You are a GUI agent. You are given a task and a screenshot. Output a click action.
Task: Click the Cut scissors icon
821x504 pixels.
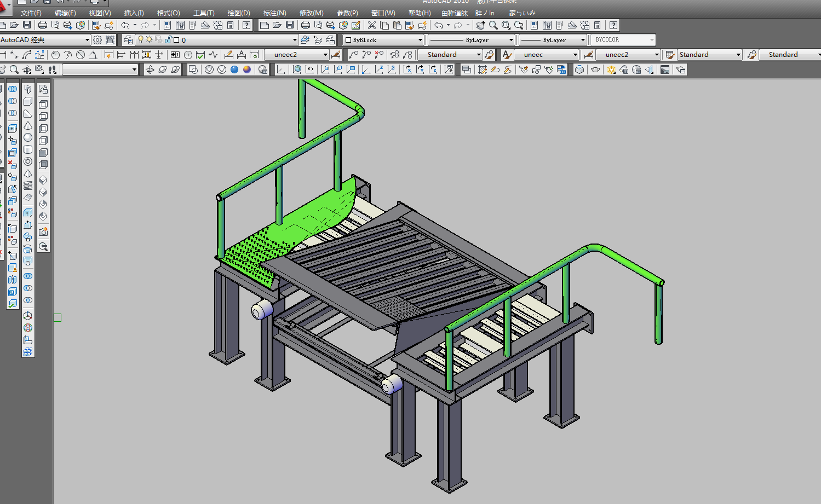[372, 25]
